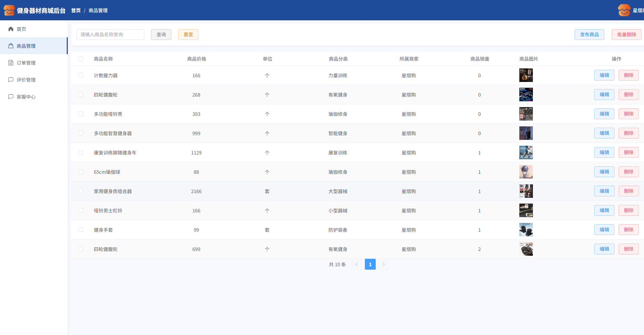The height and width of the screenshot is (335, 644).
Task: Click the 发布商品 button
Action: pyautogui.click(x=589, y=35)
